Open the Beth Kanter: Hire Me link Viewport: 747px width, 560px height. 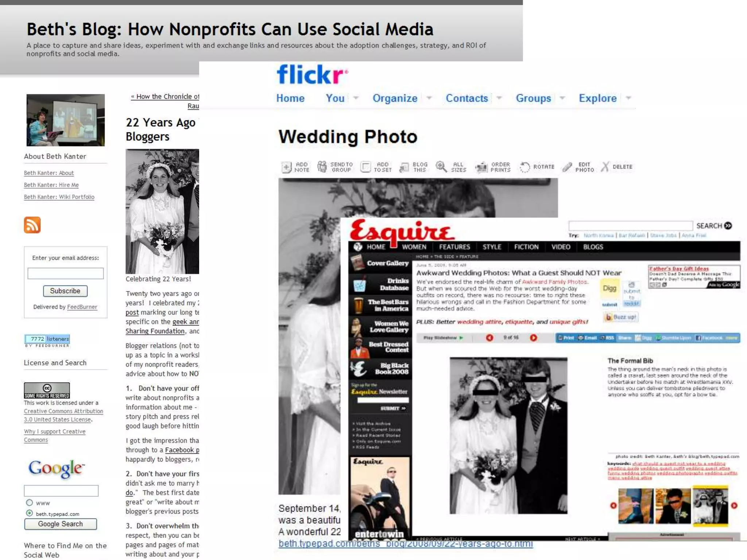(51, 185)
